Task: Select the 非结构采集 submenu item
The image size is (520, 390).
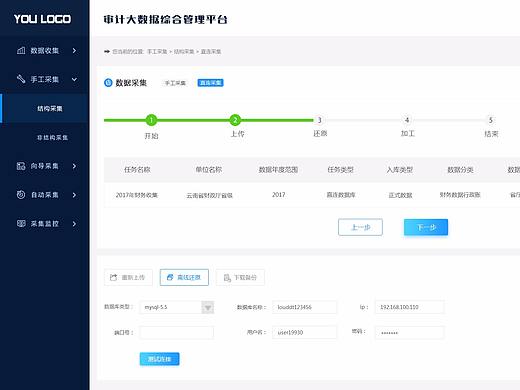Action: coord(45,137)
